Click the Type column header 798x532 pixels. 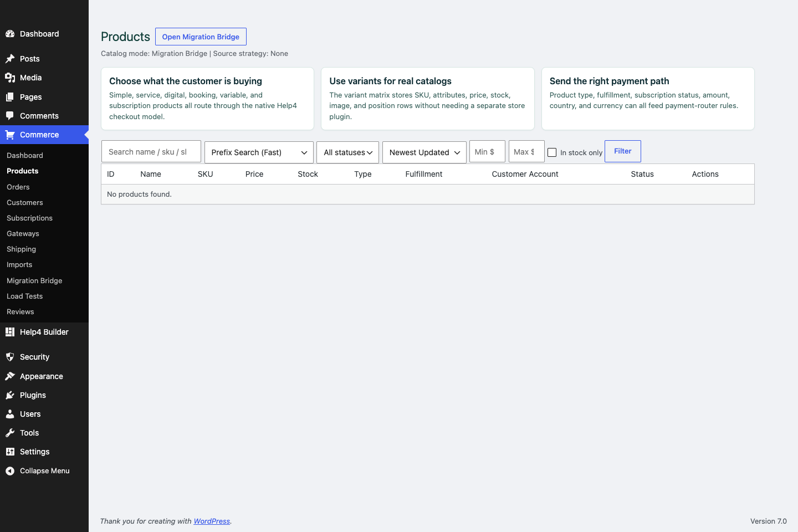[x=363, y=174]
